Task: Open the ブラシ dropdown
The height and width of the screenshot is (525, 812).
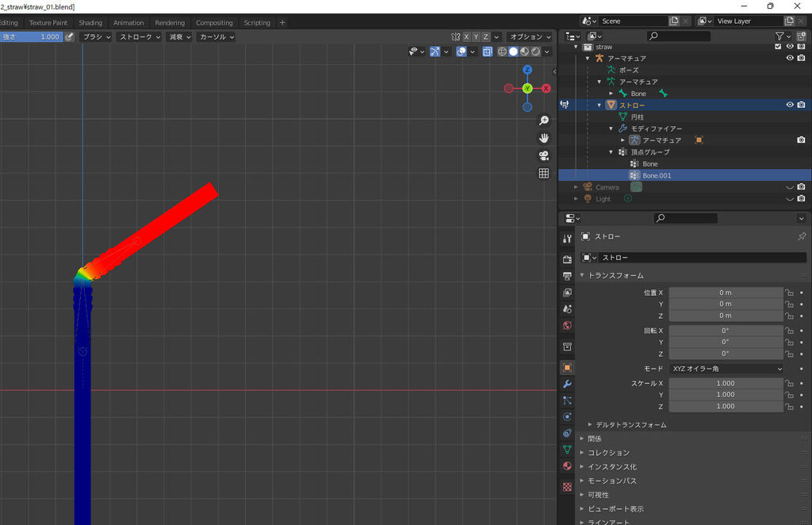Action: (96, 36)
